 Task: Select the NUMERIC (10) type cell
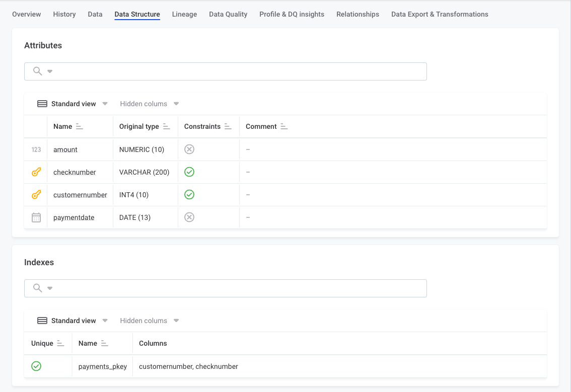point(146,149)
